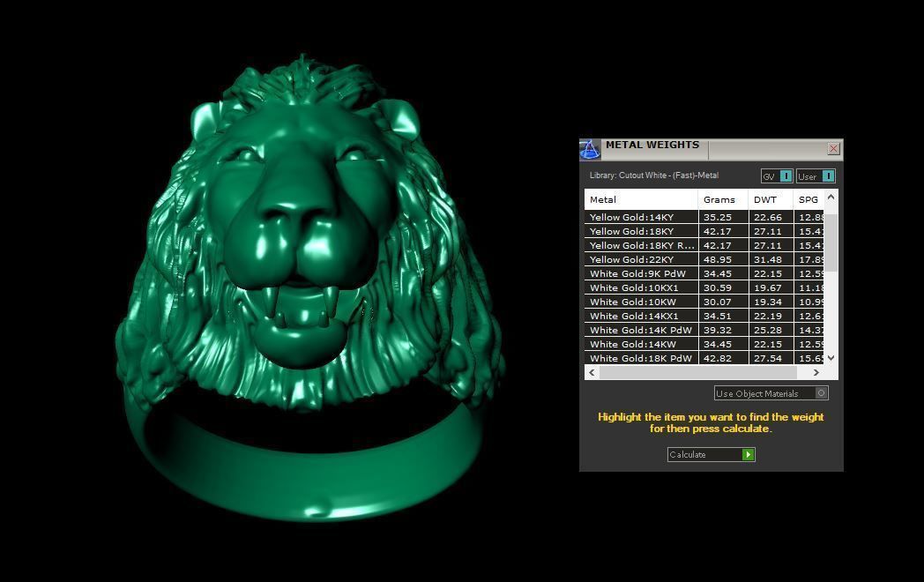This screenshot has width=924, height=582.
Task: Click the 22.19 DWT cell
Action: [x=771, y=316]
